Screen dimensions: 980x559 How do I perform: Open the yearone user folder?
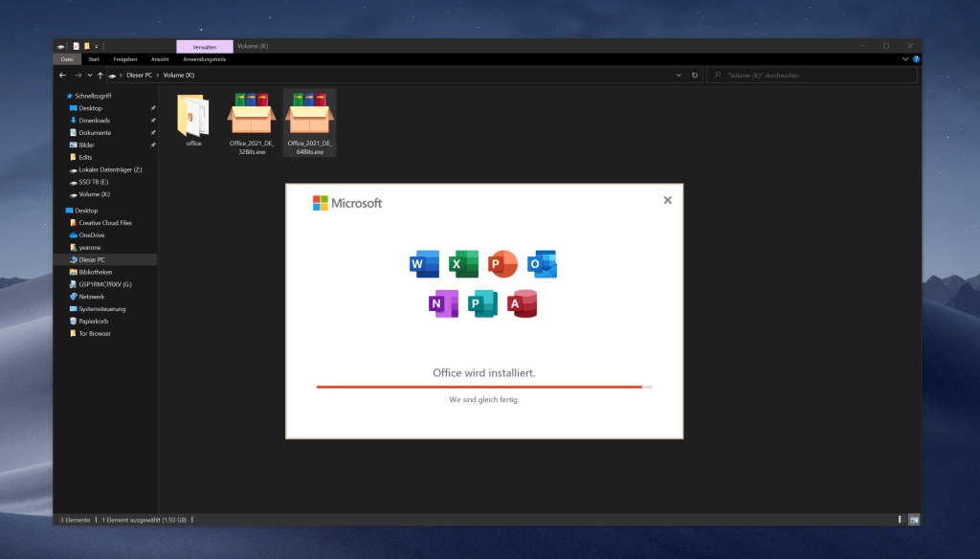pyautogui.click(x=89, y=248)
